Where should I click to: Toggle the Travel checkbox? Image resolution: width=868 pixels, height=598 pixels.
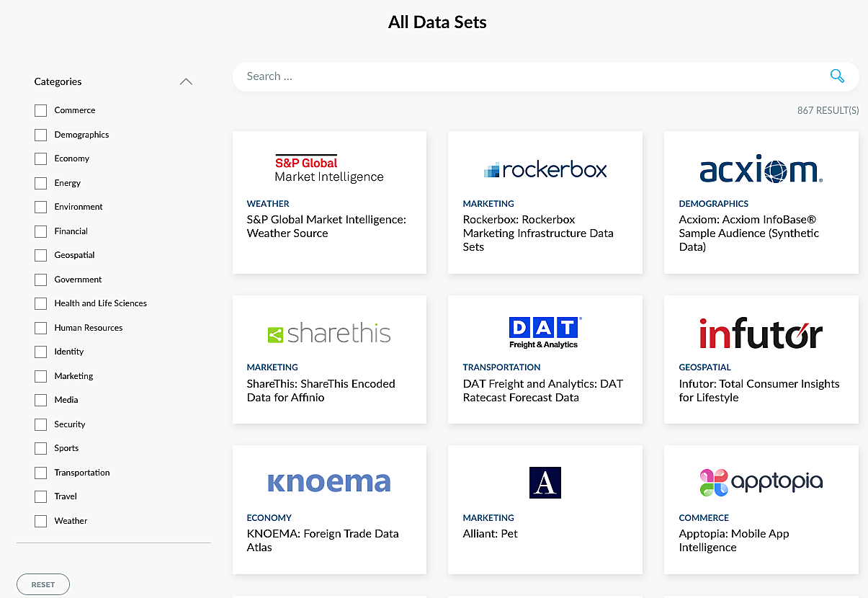point(40,496)
